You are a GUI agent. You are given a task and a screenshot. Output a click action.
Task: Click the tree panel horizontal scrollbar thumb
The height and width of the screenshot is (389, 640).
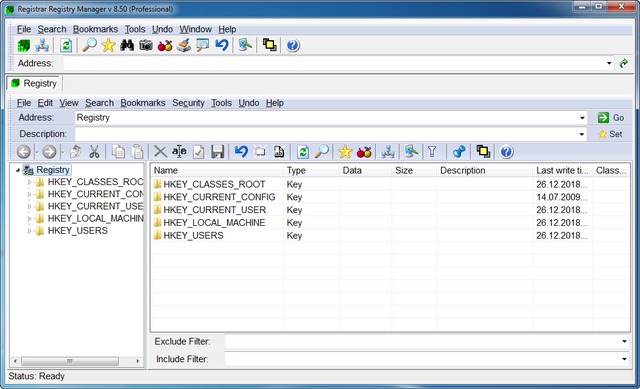pyautogui.click(x=70, y=361)
